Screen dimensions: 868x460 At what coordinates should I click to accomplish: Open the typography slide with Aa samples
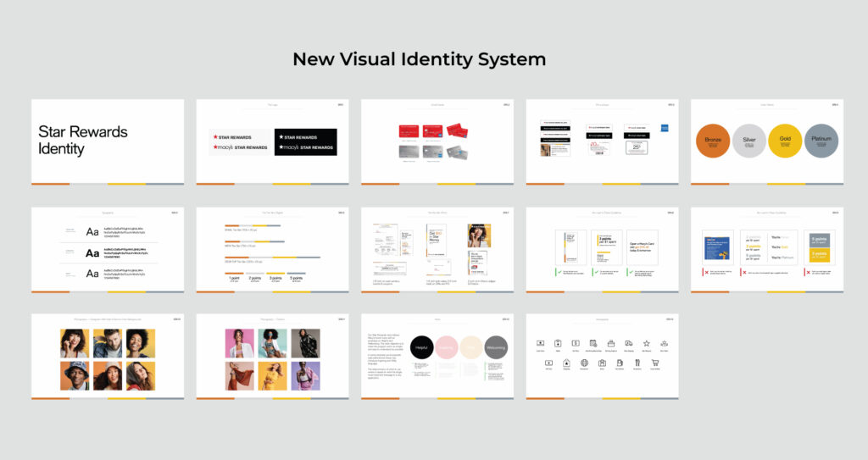pos(108,250)
